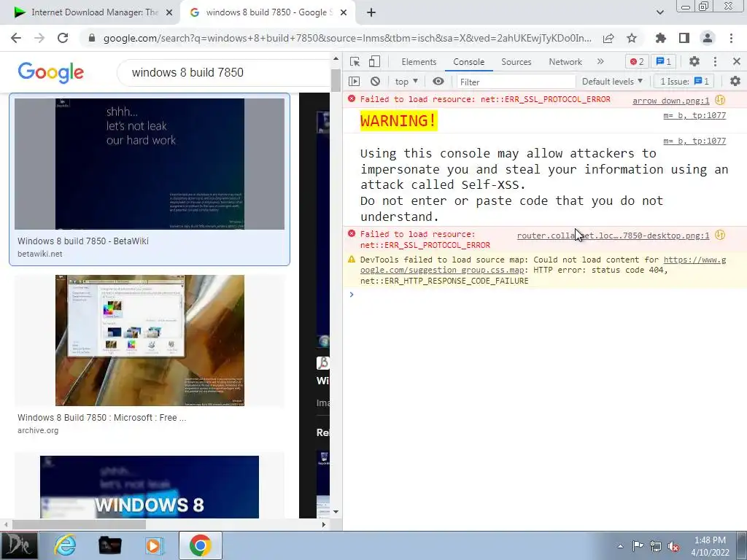Open the Default levels dropdown
The width and height of the screenshot is (747, 560).
(x=612, y=82)
